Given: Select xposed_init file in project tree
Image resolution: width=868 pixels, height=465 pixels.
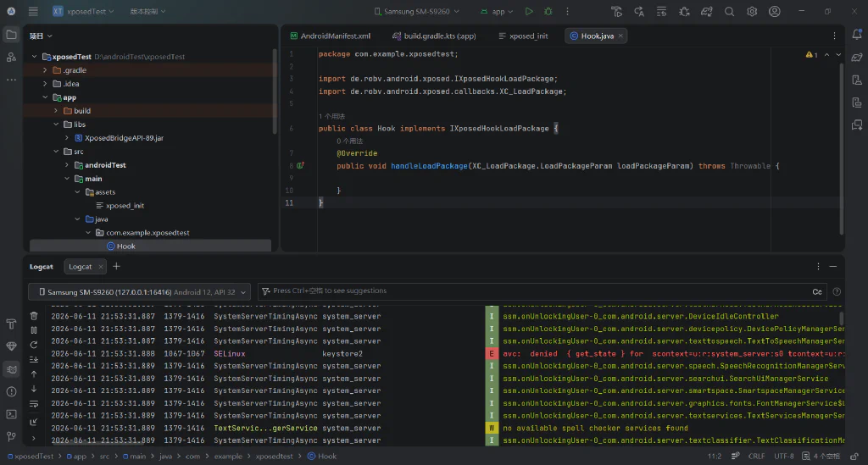Looking at the screenshot, I should (125, 206).
